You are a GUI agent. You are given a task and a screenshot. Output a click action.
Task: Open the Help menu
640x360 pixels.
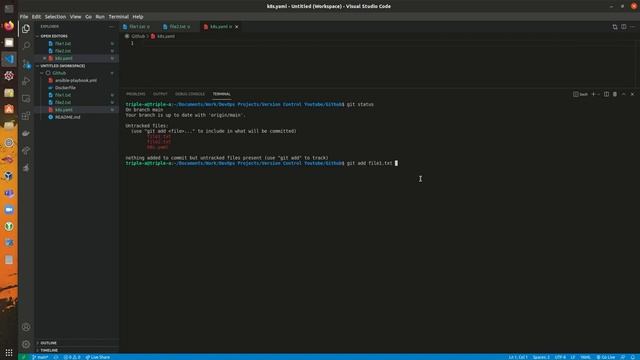click(x=138, y=17)
